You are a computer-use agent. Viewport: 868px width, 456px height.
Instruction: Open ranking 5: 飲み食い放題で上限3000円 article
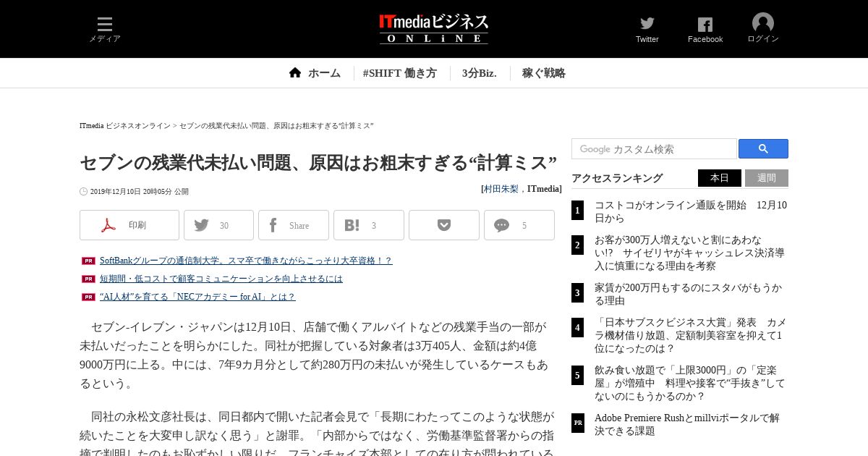pos(689,383)
